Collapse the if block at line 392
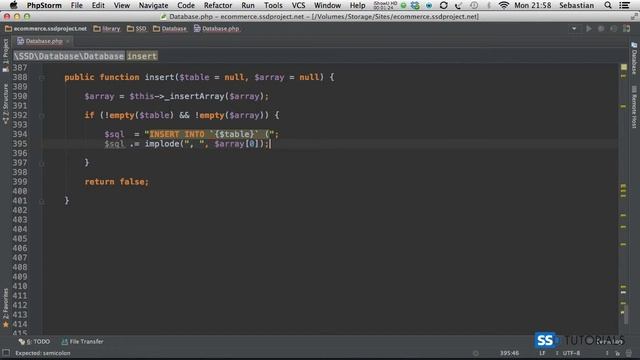Screen dimensions: 640x360 (x=42, y=116)
